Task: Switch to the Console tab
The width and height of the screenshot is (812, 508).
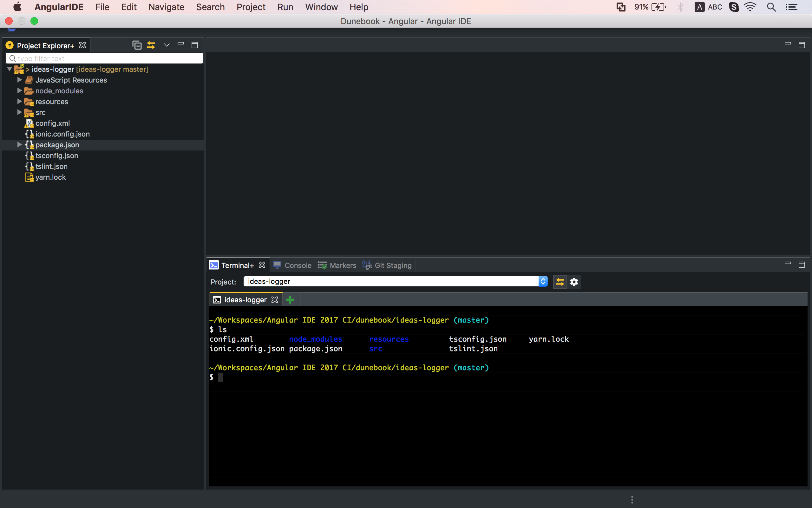Action: click(292, 265)
